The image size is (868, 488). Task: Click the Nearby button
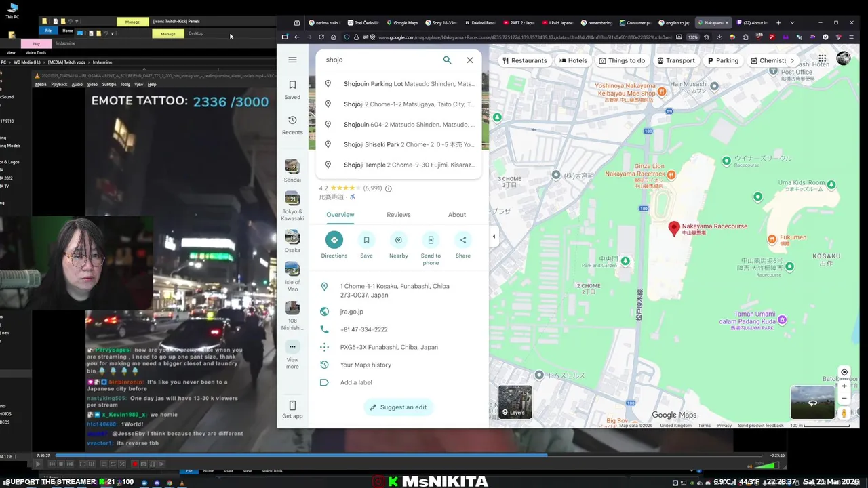click(x=398, y=245)
